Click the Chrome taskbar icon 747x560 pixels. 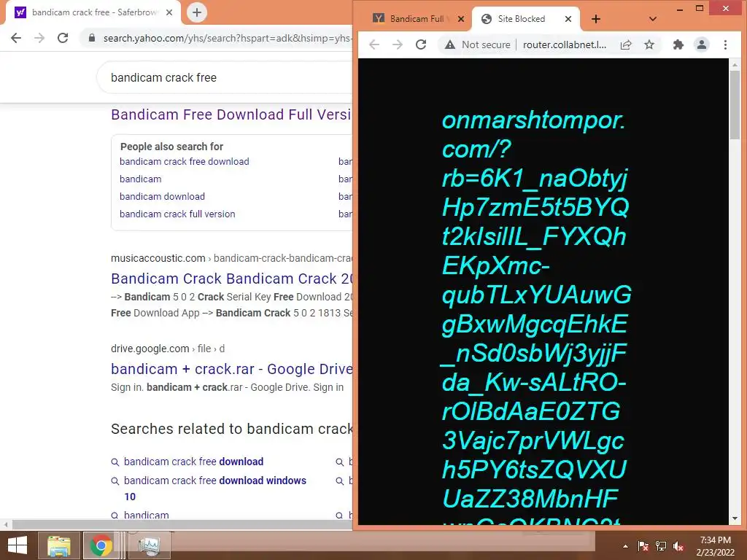tap(101, 545)
